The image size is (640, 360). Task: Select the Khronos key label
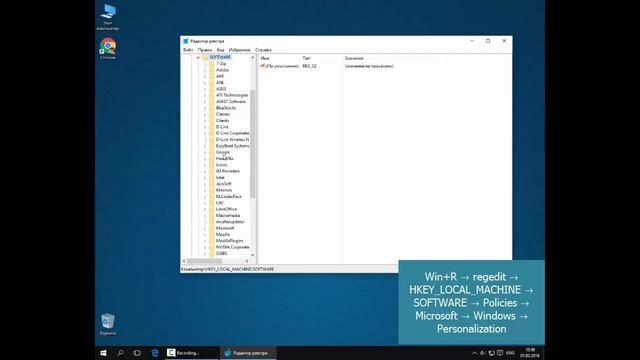[224, 190]
